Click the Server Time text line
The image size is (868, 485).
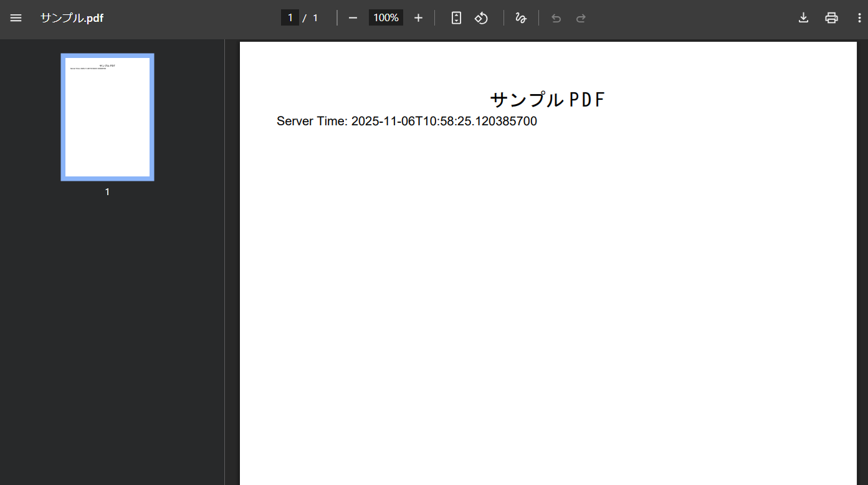point(406,122)
